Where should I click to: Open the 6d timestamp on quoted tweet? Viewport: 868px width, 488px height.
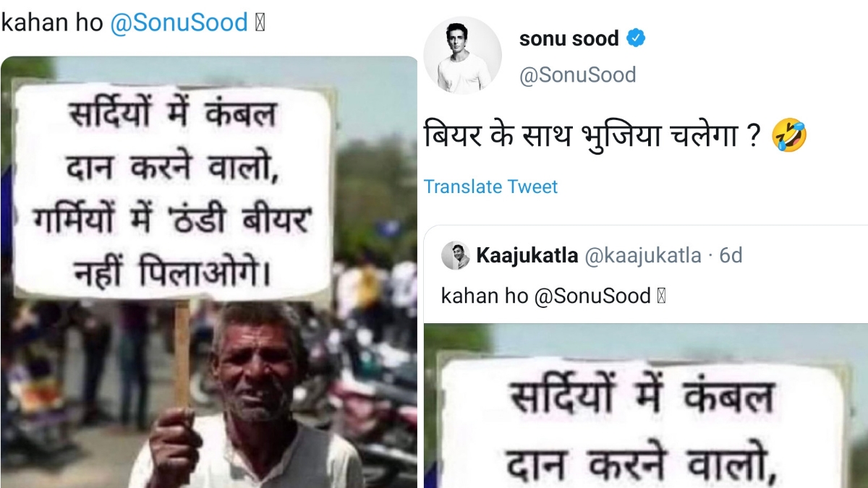[x=730, y=255]
